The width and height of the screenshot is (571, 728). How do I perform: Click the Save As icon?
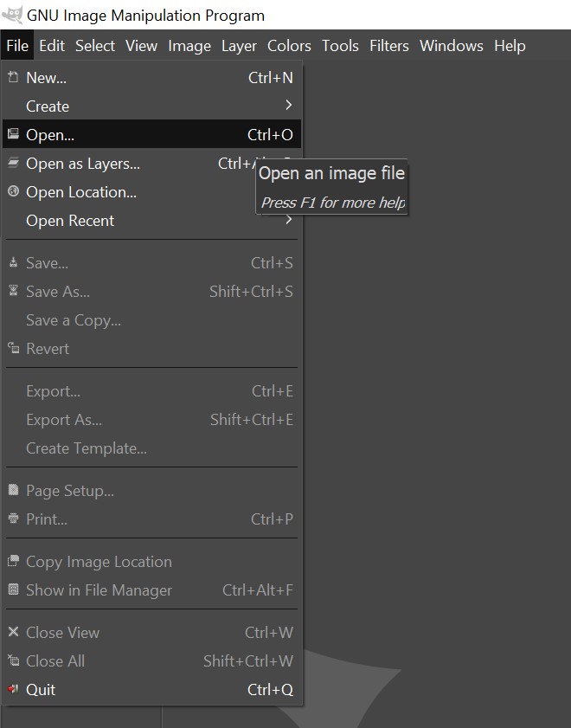(14, 291)
